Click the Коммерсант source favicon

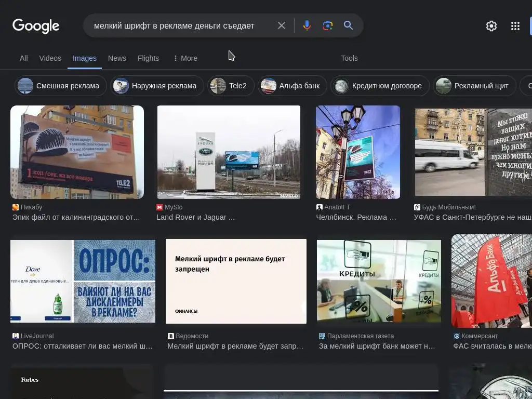456,336
